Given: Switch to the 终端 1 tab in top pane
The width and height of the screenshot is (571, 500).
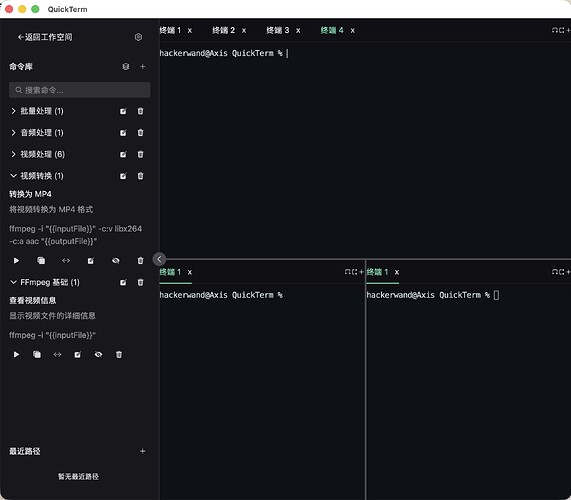Looking at the screenshot, I should [170, 30].
